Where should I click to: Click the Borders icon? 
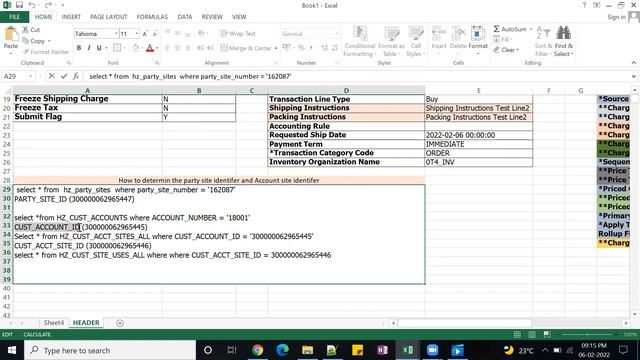(117, 48)
